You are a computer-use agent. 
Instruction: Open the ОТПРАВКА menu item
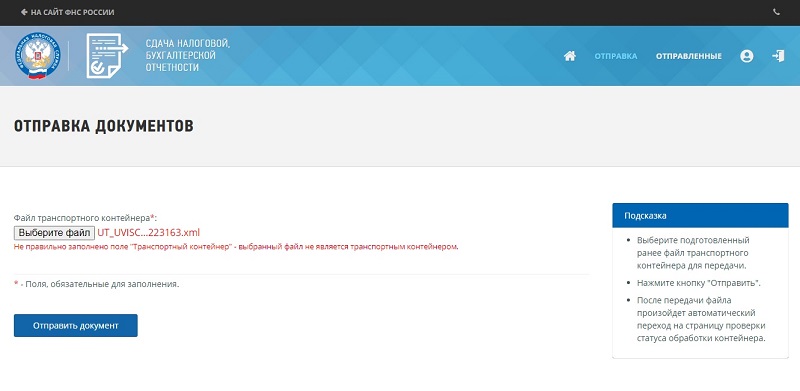click(x=616, y=56)
